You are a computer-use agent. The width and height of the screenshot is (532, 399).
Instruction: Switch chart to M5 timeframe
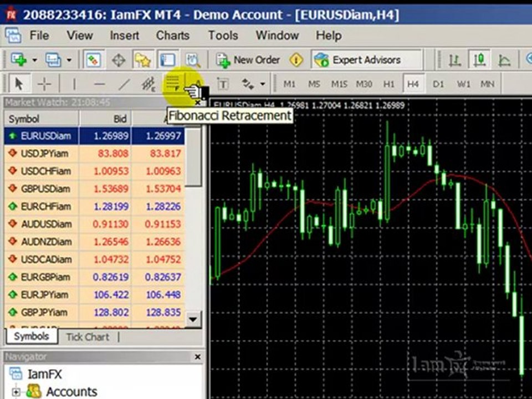[314, 84]
